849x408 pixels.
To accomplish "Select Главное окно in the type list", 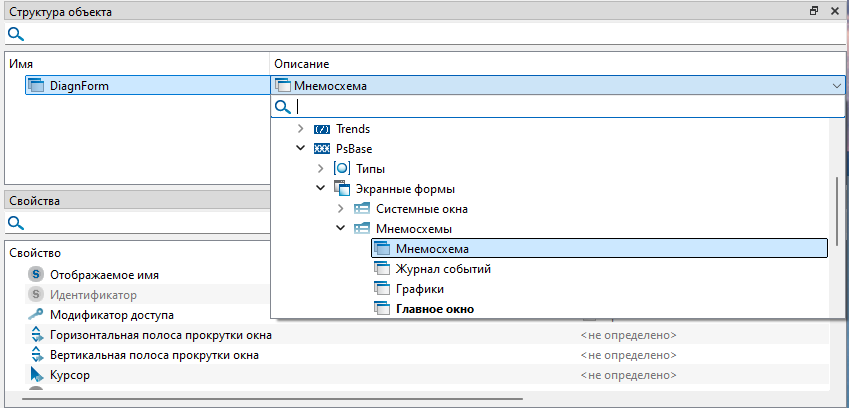I will point(434,309).
